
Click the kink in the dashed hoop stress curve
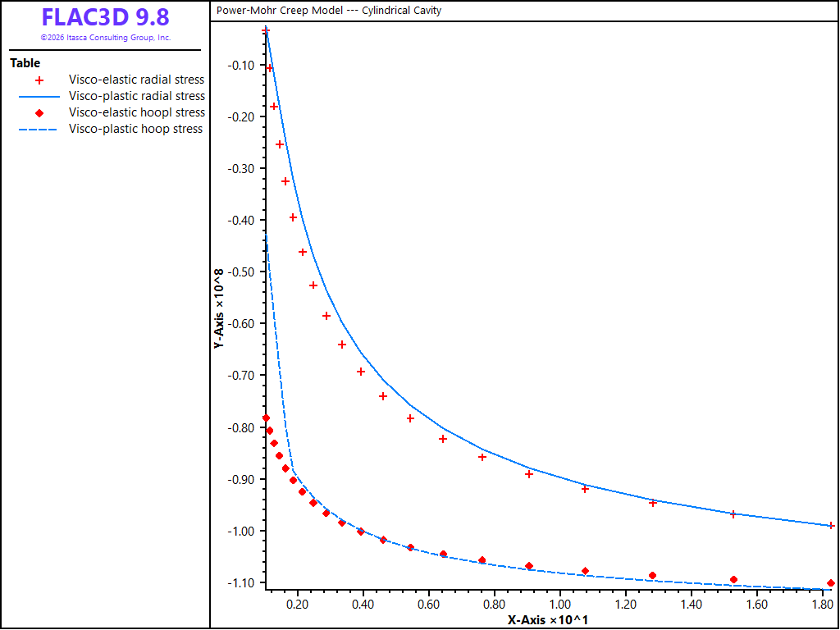(x=293, y=470)
